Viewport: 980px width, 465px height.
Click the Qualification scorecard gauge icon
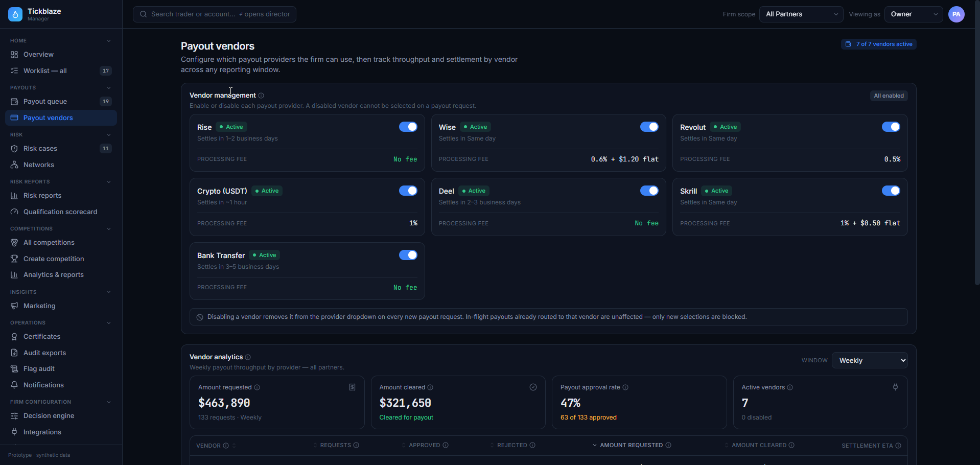[14, 212]
